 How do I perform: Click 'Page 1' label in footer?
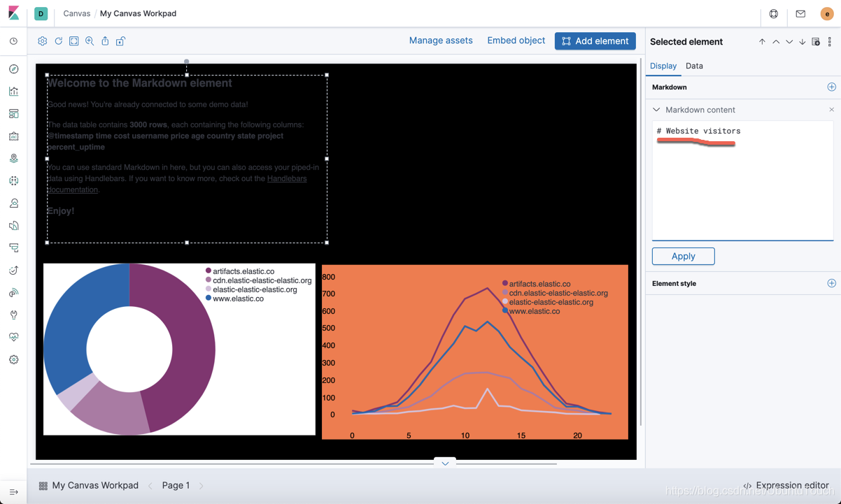point(176,485)
